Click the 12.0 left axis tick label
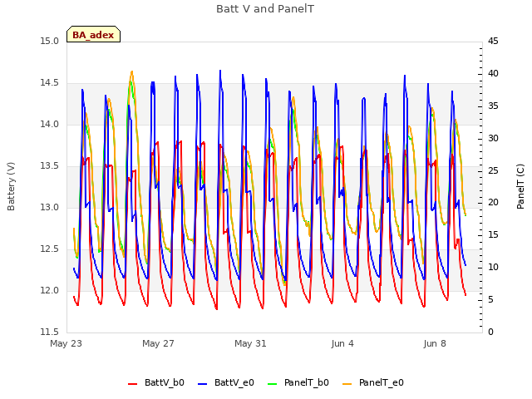532x399 pixels. coord(50,291)
